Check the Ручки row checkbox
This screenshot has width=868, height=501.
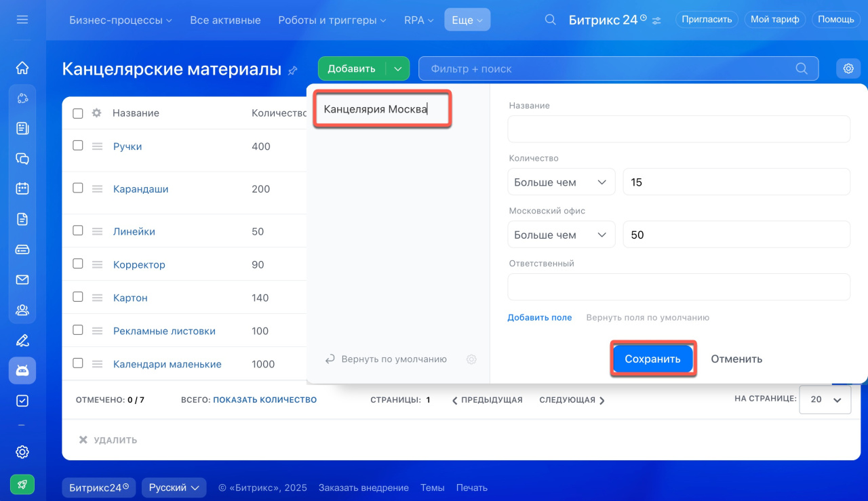(77, 145)
